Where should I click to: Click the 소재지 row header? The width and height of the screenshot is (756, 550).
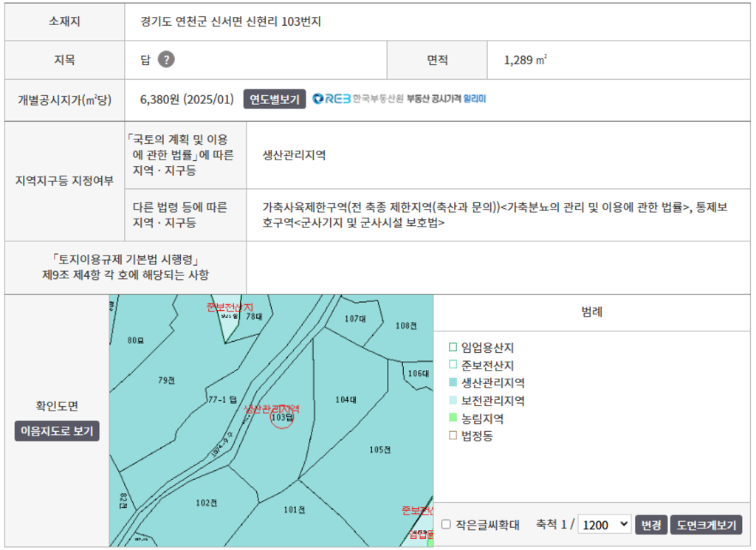pos(65,21)
